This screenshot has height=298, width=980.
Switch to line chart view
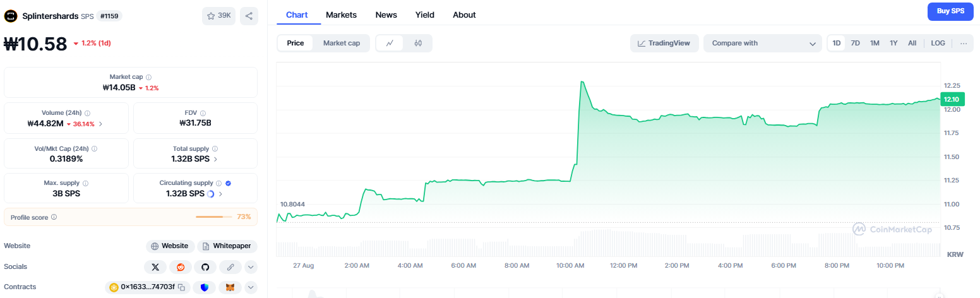390,43
